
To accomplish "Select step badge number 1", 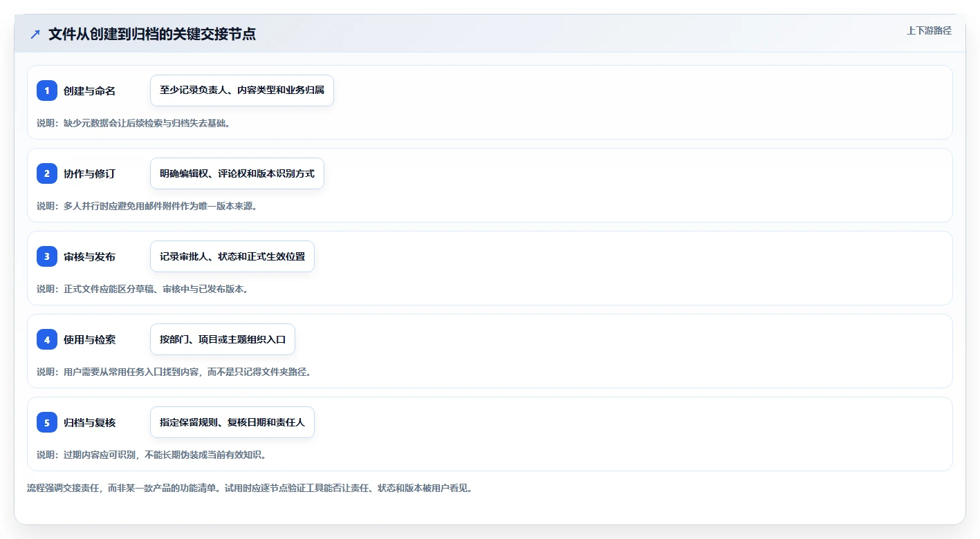I will [47, 91].
